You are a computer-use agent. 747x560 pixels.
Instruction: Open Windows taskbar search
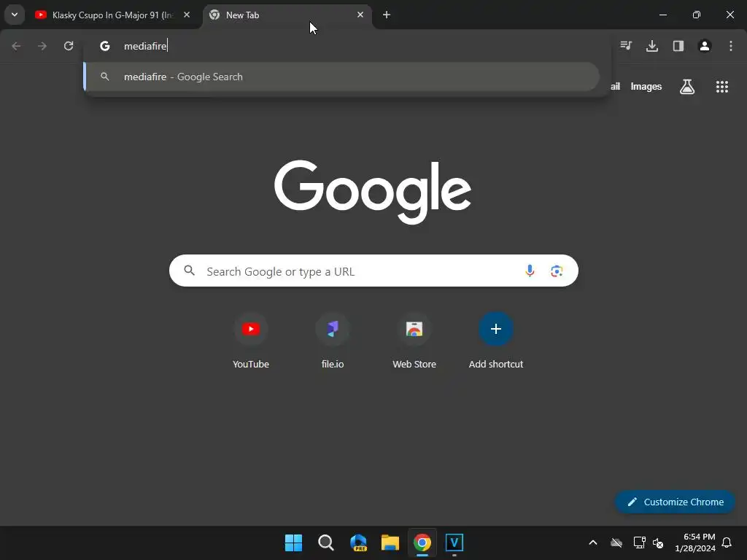pos(326,542)
